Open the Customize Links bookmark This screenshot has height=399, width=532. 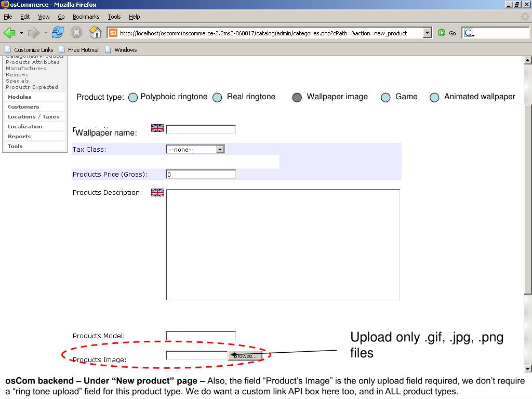[x=30, y=50]
